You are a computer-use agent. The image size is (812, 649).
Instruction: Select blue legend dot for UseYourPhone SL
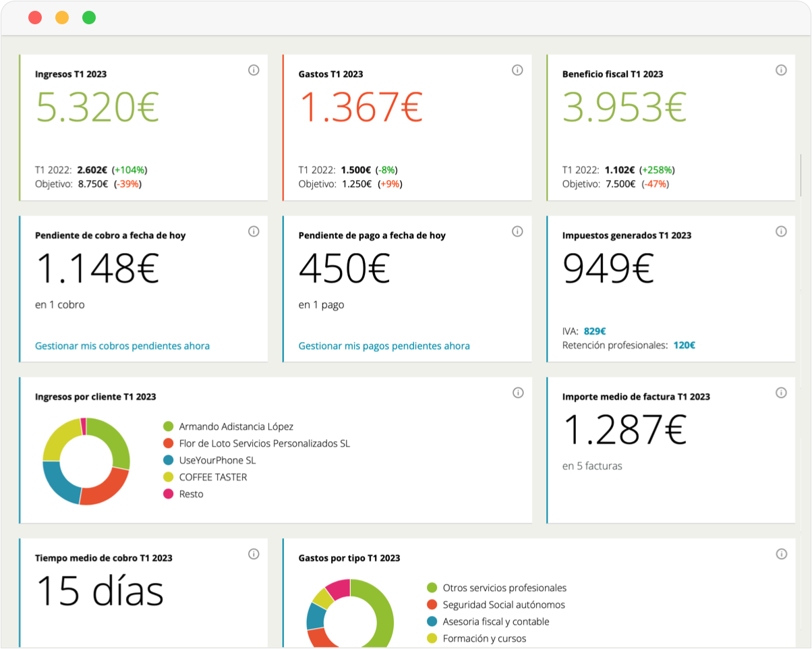(169, 460)
